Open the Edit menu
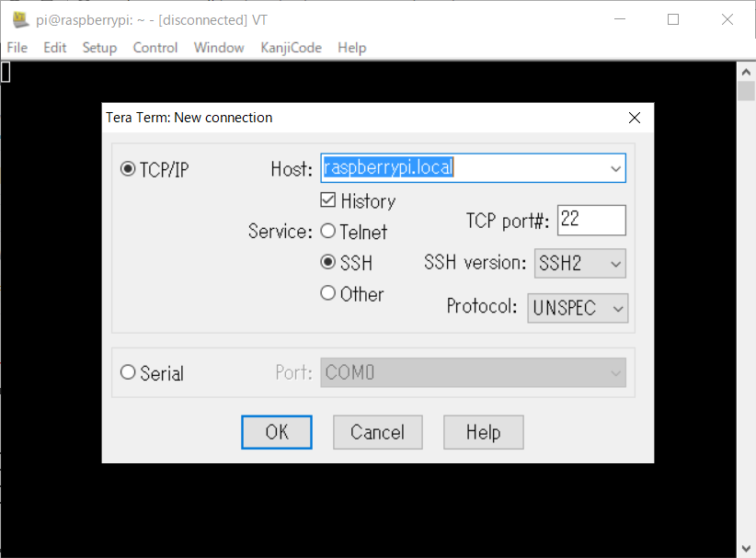The image size is (756, 558). tap(55, 48)
